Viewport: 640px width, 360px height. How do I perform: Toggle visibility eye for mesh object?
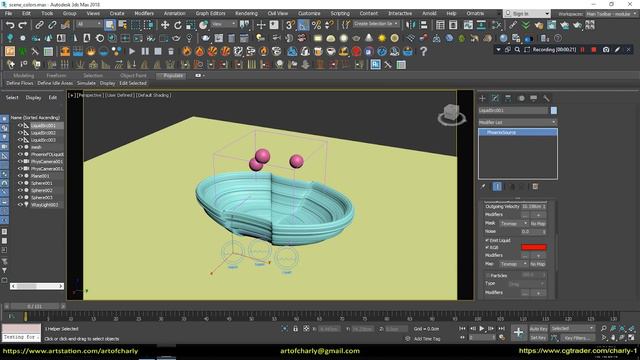click(x=20, y=147)
